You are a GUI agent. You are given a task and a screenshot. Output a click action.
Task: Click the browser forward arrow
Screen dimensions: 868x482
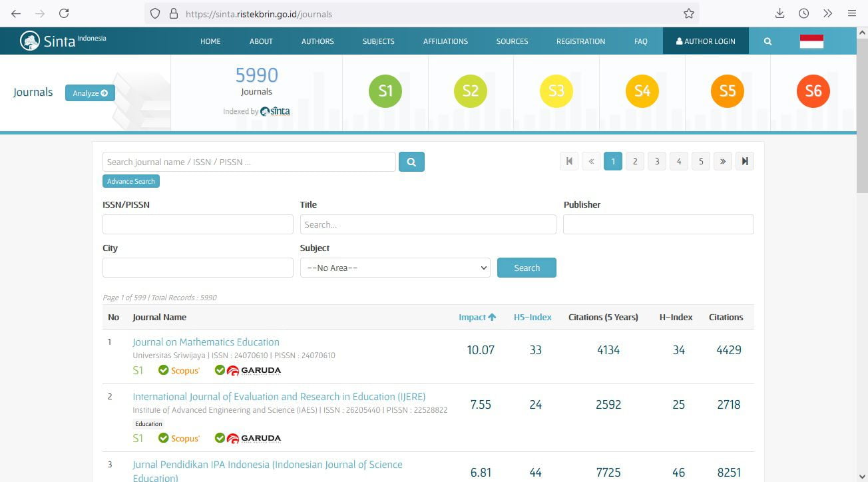click(40, 13)
